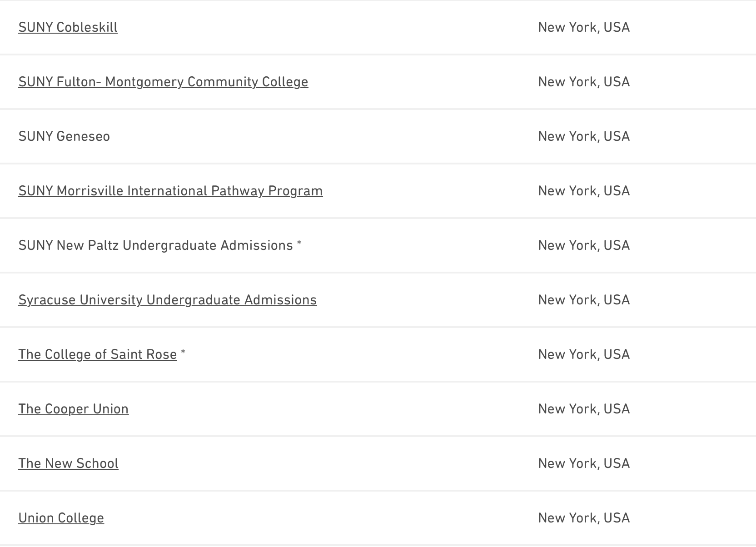Viewport: 756px width, 547px height.
Task: Open the Union College link
Action: [61, 518]
